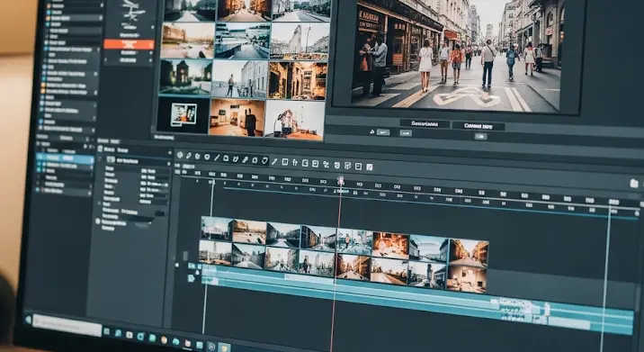Click the 3D cube icon in the toolbar

(347, 166)
